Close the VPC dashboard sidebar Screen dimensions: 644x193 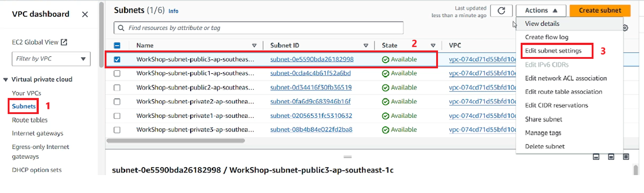85,15
